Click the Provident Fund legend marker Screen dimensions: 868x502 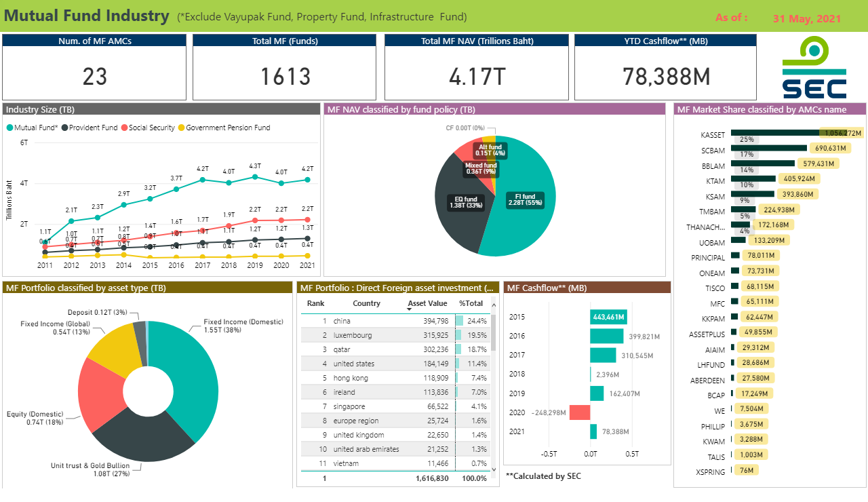pos(64,128)
